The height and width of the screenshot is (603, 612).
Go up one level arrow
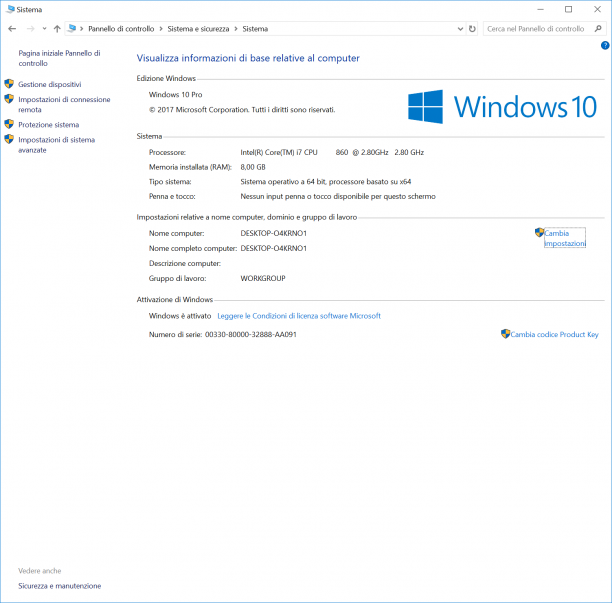pos(57,29)
